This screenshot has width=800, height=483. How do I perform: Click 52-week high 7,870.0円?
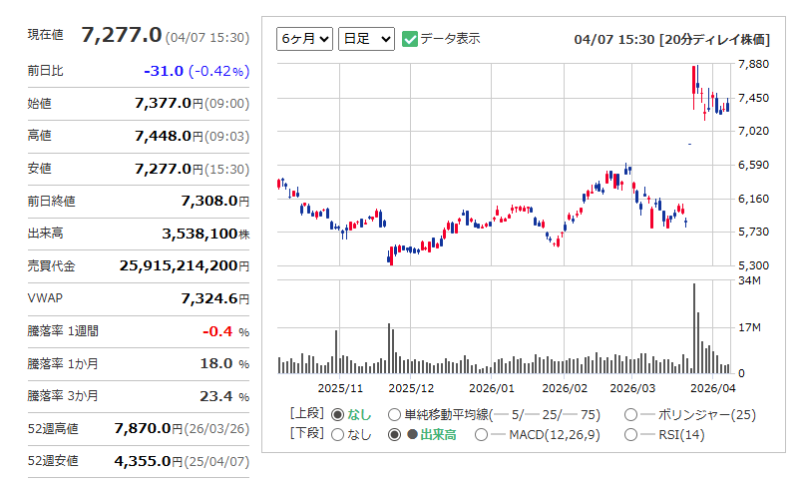point(148,428)
